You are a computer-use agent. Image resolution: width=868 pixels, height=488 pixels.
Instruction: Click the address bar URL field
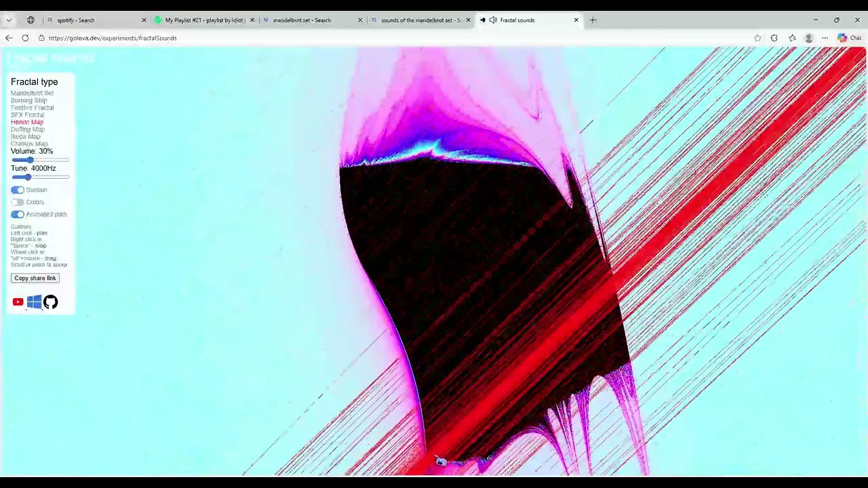[x=393, y=38]
